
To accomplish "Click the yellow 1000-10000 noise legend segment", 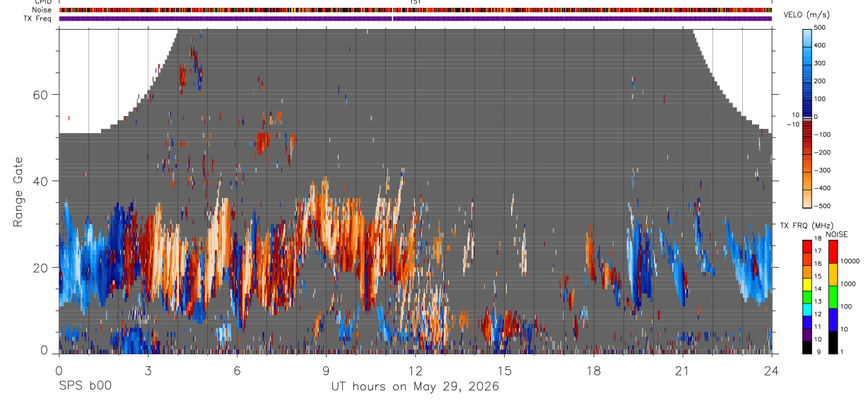I will coord(832,274).
